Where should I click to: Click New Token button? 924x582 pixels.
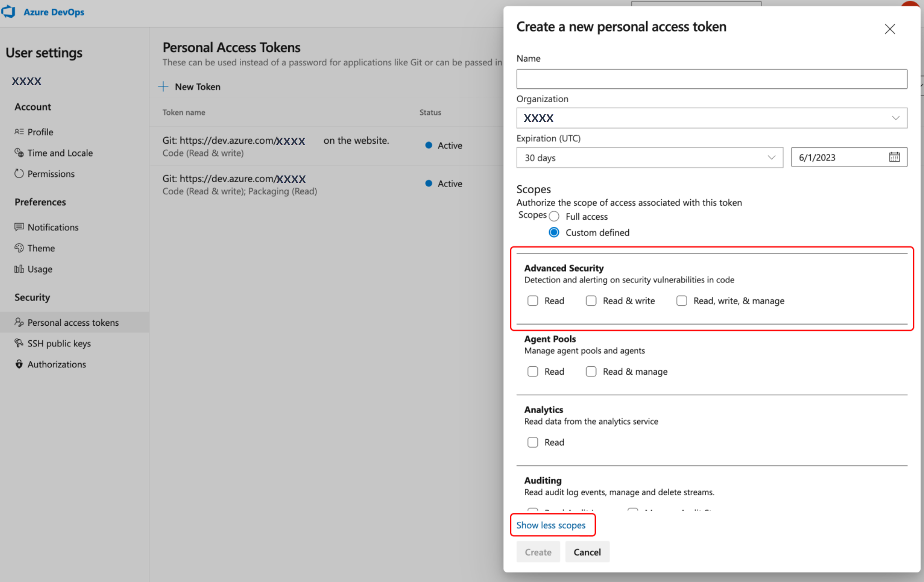[x=190, y=86]
